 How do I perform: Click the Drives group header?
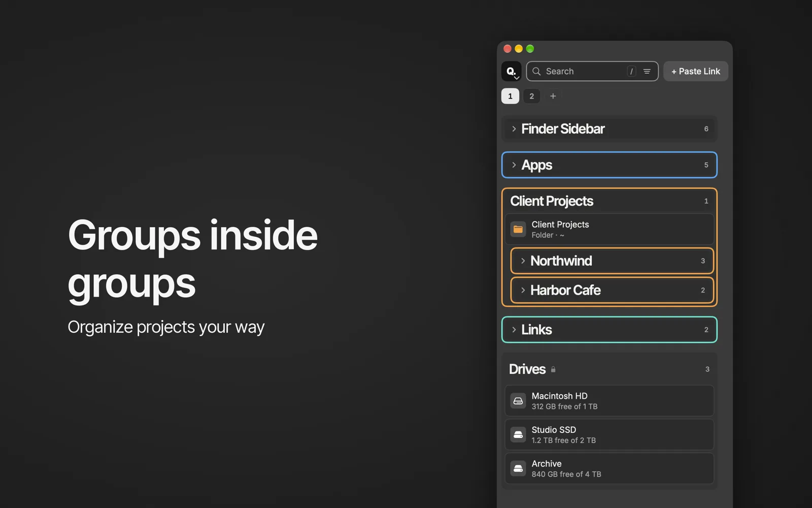(x=610, y=369)
